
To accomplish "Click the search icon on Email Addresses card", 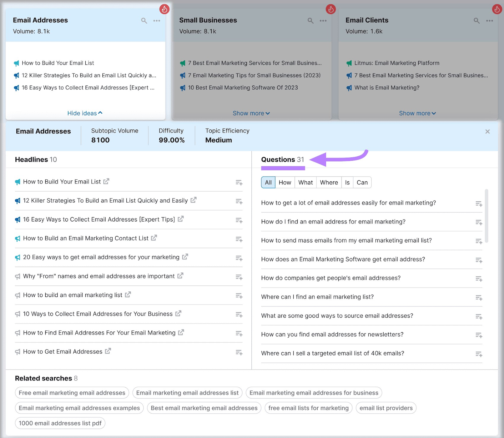I will tap(144, 20).
